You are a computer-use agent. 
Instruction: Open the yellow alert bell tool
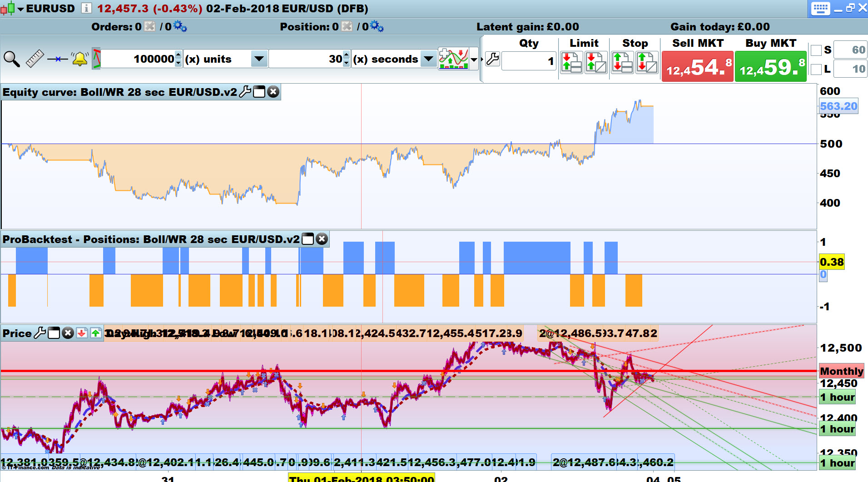pos(80,59)
